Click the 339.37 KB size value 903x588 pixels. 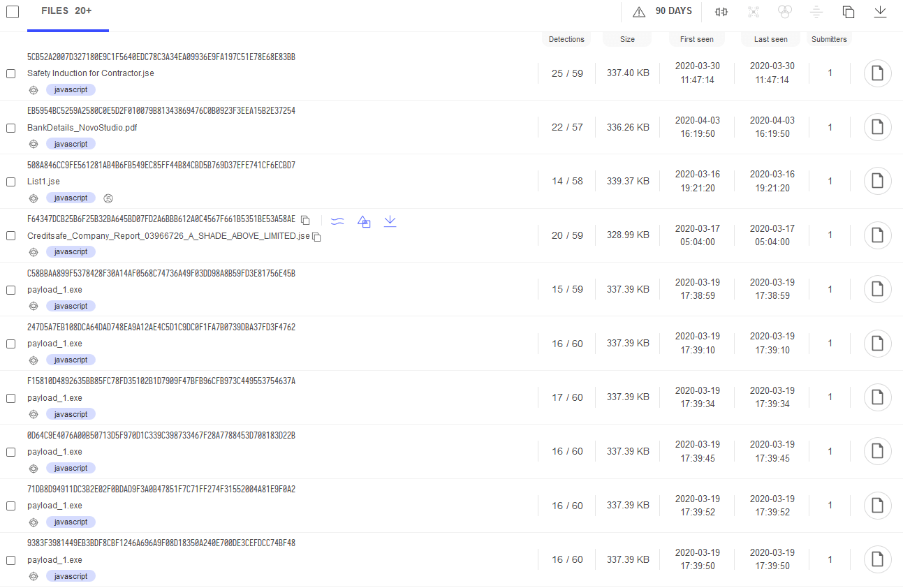[x=628, y=181]
